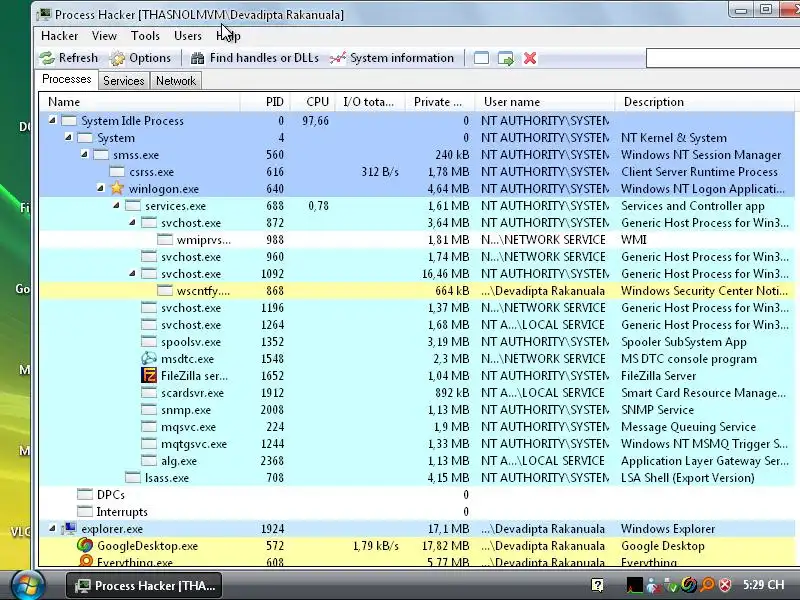This screenshot has width=800, height=600.
Task: Click the toolbar search input field
Action: [x=722, y=58]
